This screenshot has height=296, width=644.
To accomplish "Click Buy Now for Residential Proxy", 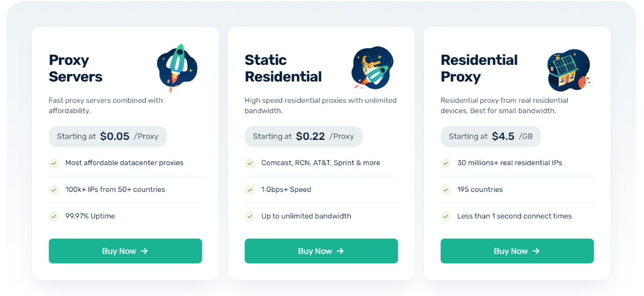I will [517, 251].
